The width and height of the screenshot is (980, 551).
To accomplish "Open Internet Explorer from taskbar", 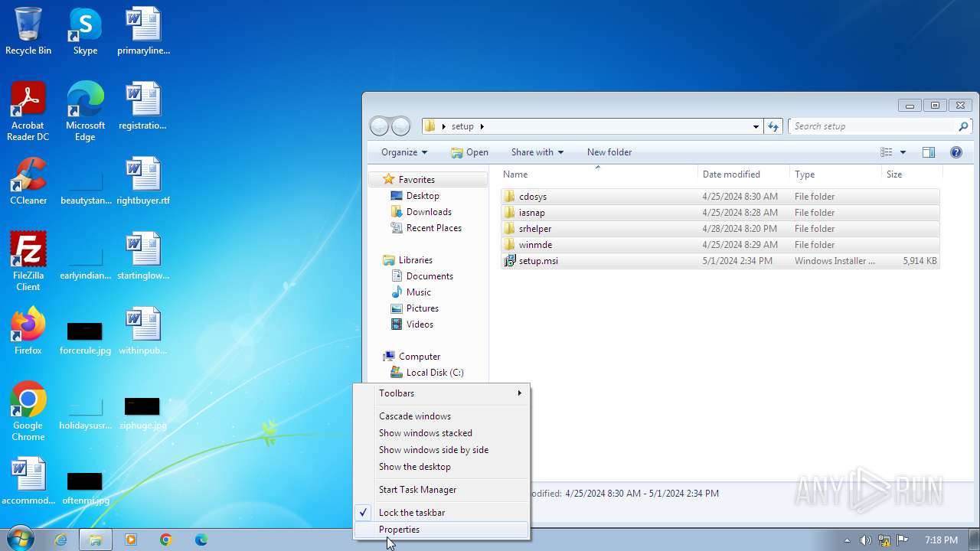I will pos(60,540).
